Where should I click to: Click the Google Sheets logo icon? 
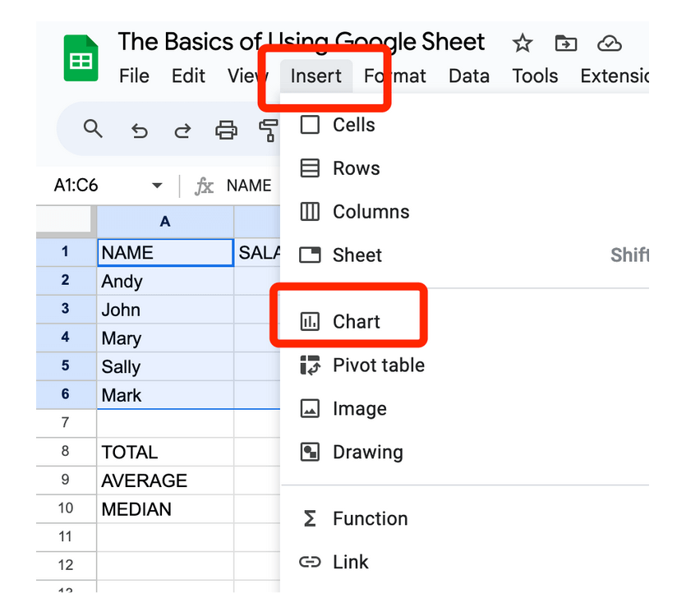[81, 59]
